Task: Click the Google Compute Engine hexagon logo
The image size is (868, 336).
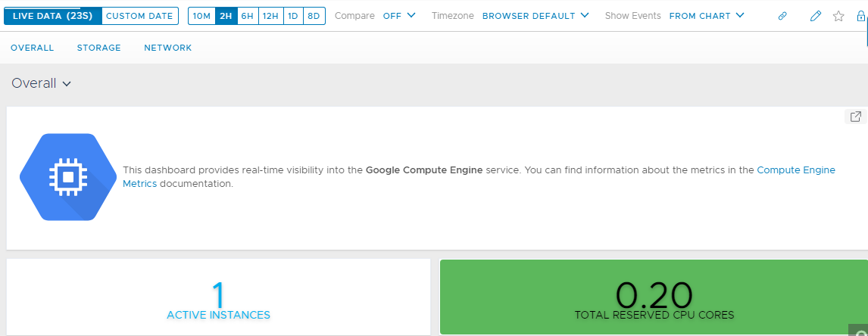Action: coord(67,177)
